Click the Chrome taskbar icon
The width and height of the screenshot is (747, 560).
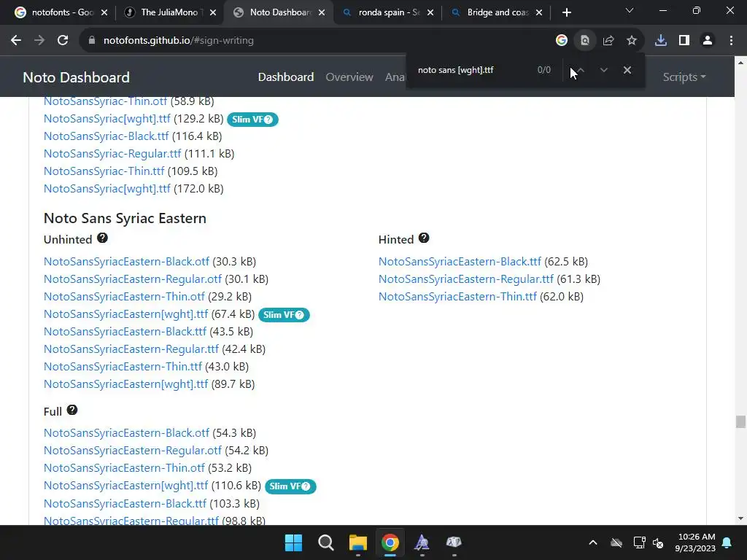click(x=390, y=542)
